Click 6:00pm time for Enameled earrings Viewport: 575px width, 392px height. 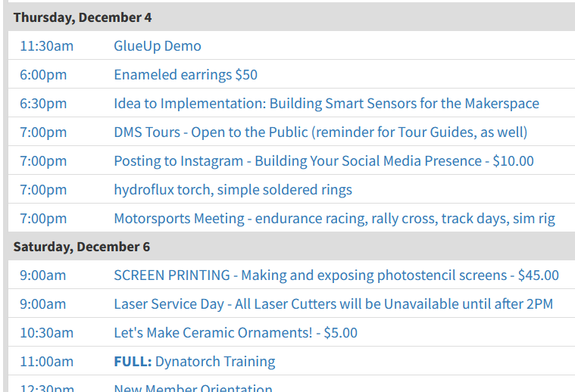tap(43, 75)
